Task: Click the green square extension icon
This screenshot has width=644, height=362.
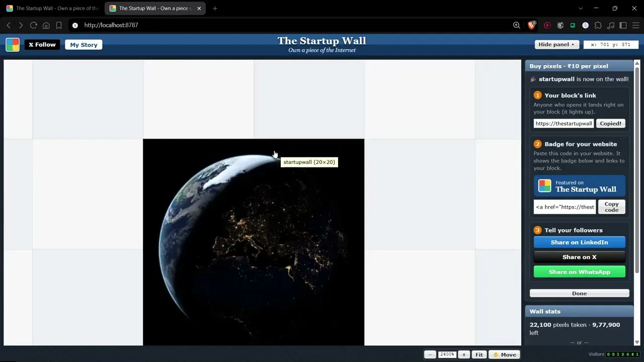Action: tap(573, 25)
